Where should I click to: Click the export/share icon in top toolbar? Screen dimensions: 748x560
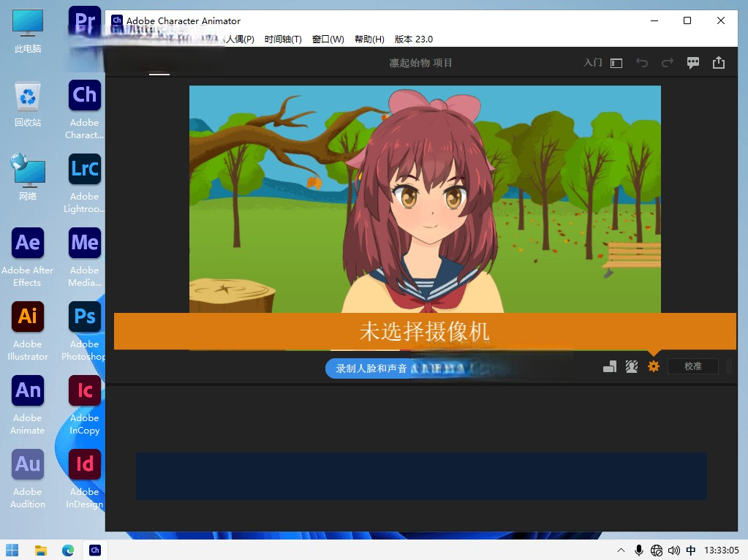coord(719,63)
